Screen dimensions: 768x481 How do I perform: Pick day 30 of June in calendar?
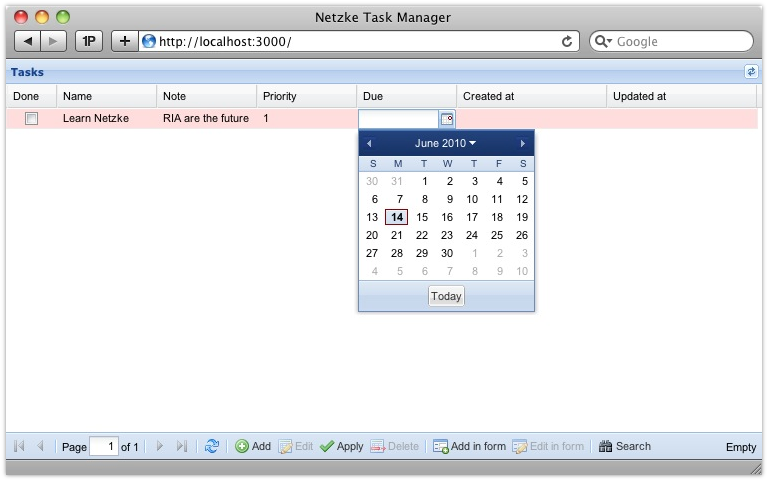click(x=447, y=253)
